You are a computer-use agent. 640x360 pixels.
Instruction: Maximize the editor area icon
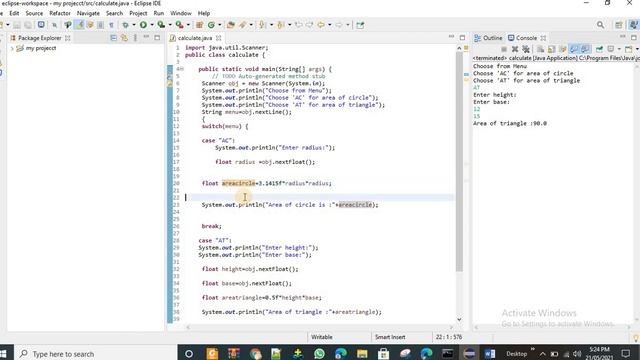point(462,38)
